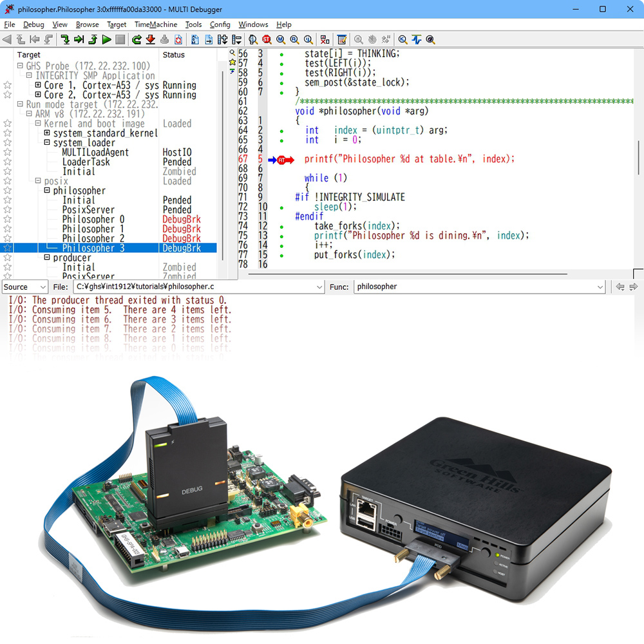
Task: Click the document-with-arrow go-to-PC icon
Action: [x=209, y=39]
